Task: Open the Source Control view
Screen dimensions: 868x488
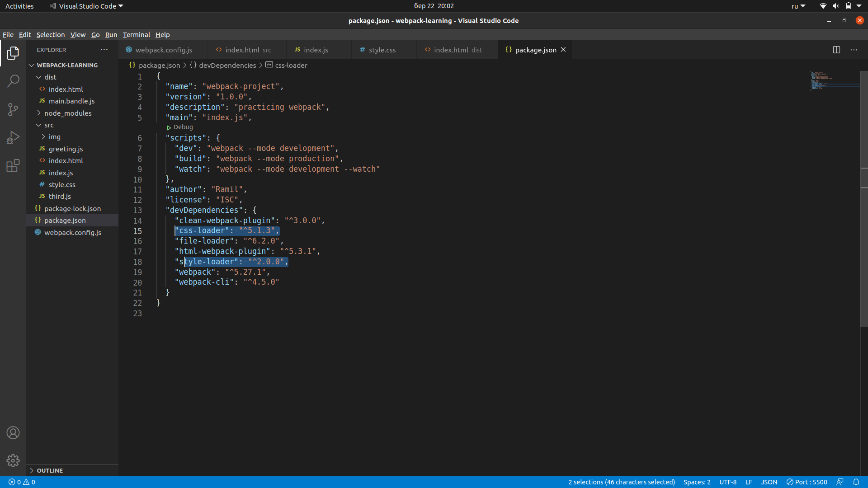Action: click(13, 109)
